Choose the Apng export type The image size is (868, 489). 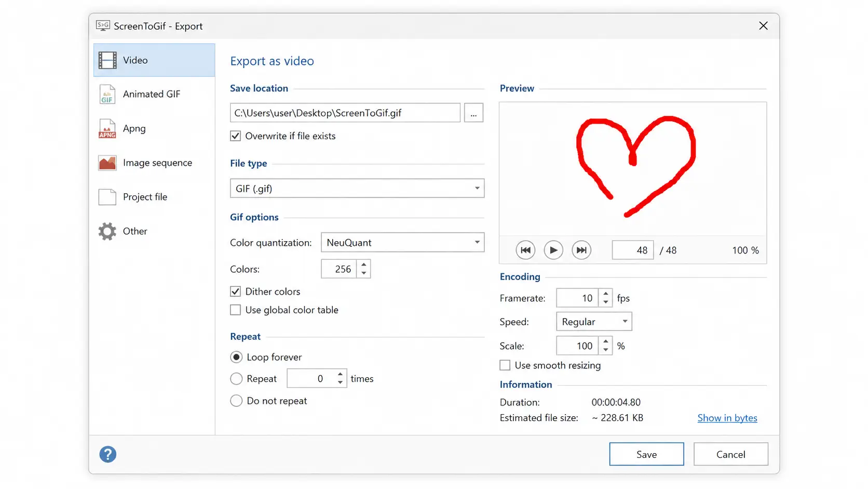(154, 128)
